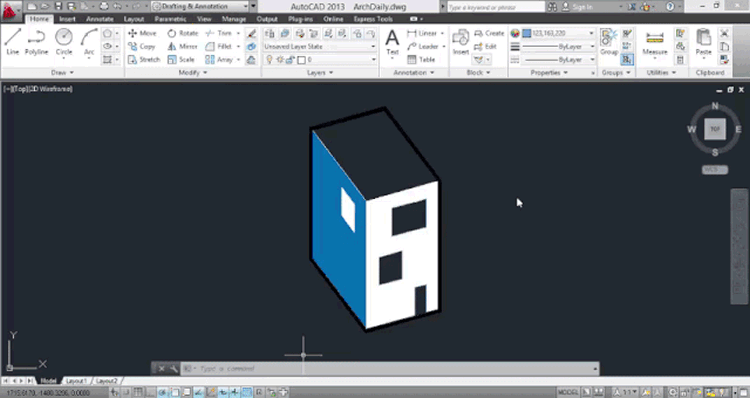Select the Mirror tool
Viewport: 750px width, 398px height.
[x=182, y=46]
